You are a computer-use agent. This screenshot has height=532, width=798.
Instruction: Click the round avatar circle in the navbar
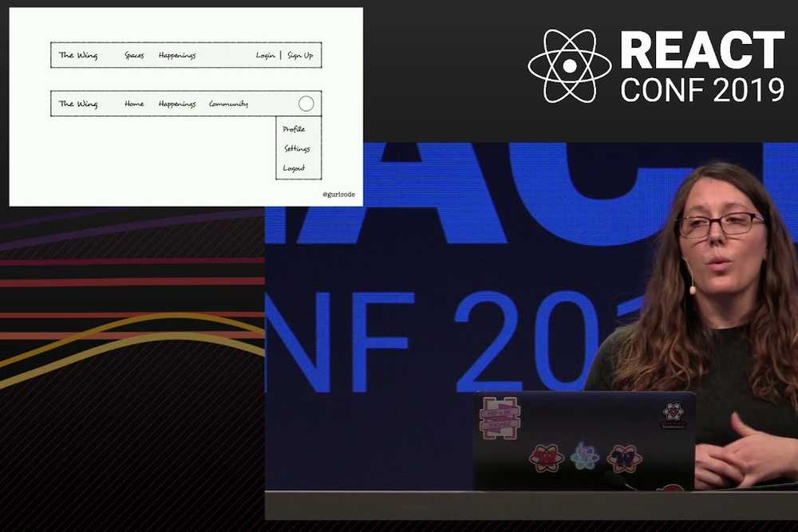coord(306,104)
